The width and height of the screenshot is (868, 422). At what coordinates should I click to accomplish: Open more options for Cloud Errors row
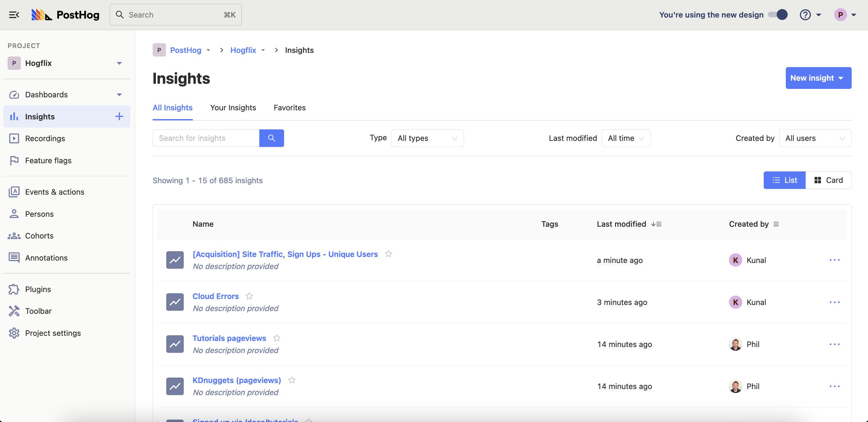834,302
